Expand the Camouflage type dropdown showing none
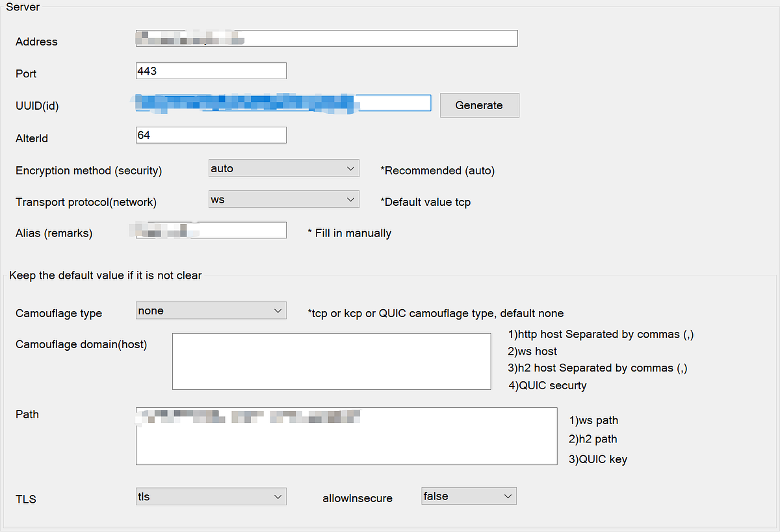 [211, 310]
